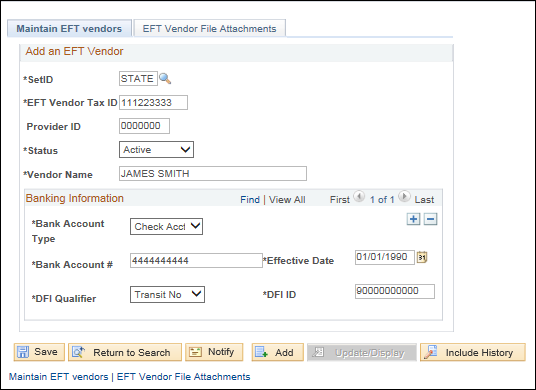Open the Bank Account Type dropdown
Image resolution: width=536 pixels, height=390 pixels.
[x=166, y=227]
